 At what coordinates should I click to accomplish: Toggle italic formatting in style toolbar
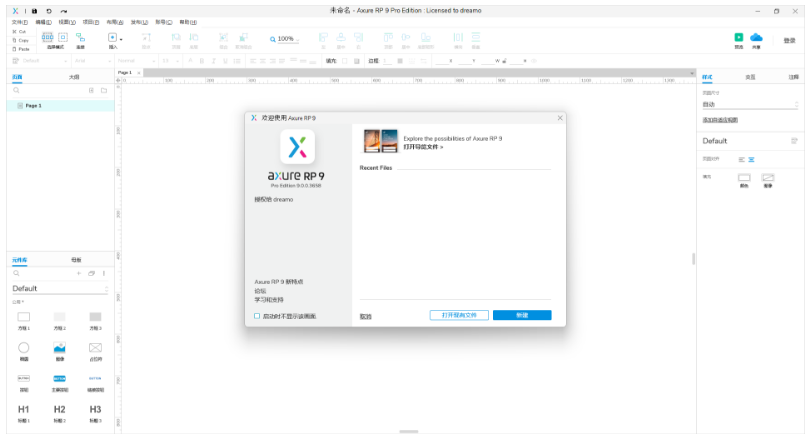tap(213, 61)
